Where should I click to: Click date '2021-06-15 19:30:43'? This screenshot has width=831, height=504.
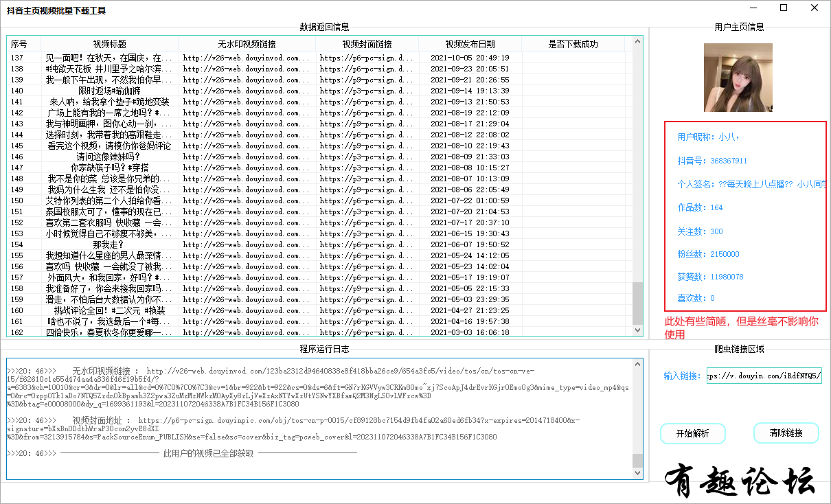pyautogui.click(x=470, y=233)
